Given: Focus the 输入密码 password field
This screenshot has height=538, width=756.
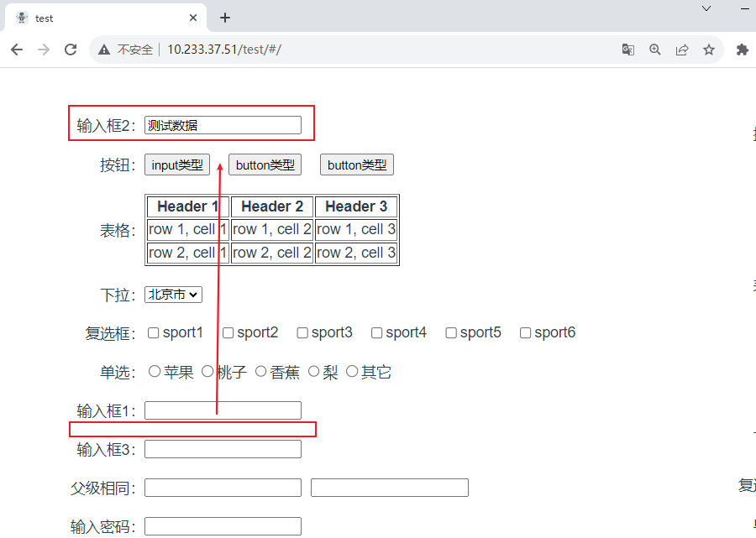Looking at the screenshot, I should point(223,526).
